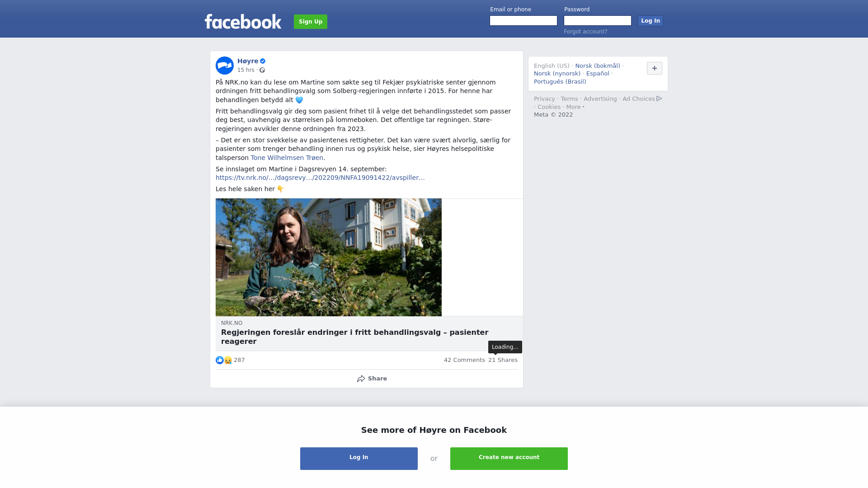The width and height of the screenshot is (868, 488).
Task: Open the NRK article photo thumbnail
Action: click(329, 257)
